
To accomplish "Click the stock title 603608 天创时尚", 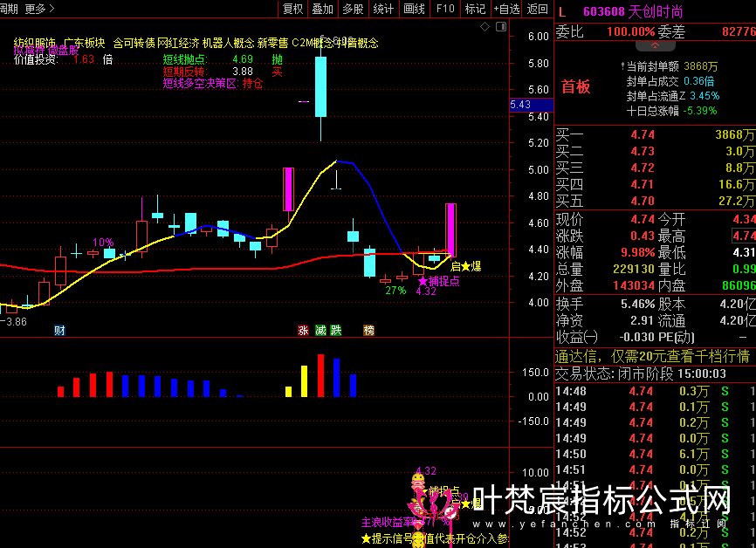I will (633, 11).
